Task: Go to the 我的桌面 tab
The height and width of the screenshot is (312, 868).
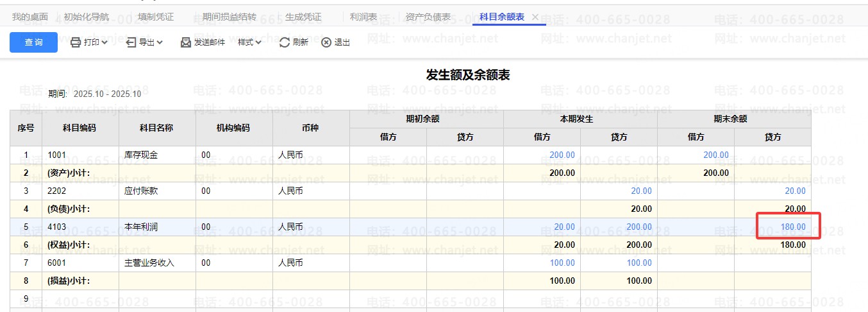Action: pos(30,17)
